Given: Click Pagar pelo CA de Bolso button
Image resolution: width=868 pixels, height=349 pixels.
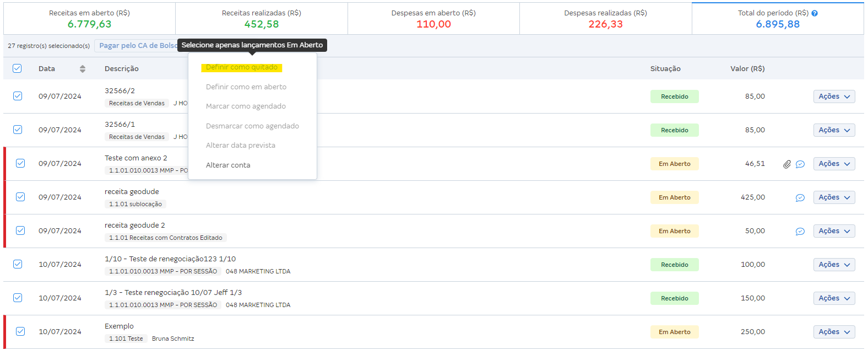Looking at the screenshot, I should [137, 46].
